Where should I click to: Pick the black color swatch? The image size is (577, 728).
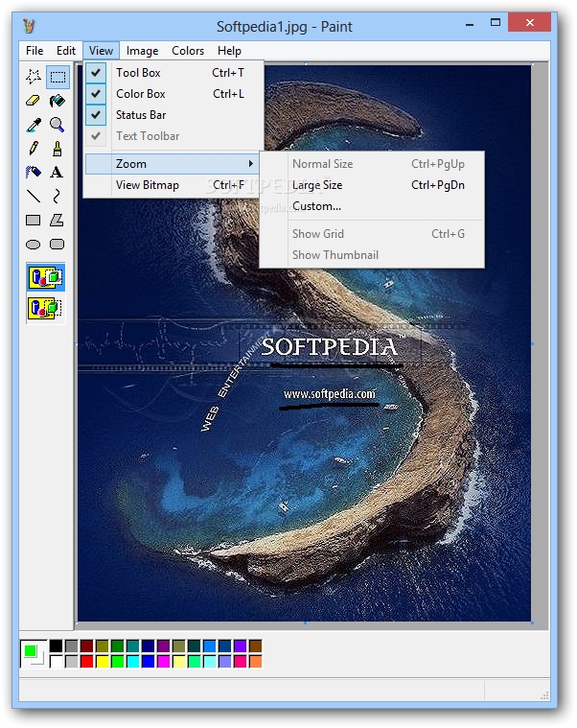pyautogui.click(x=57, y=646)
